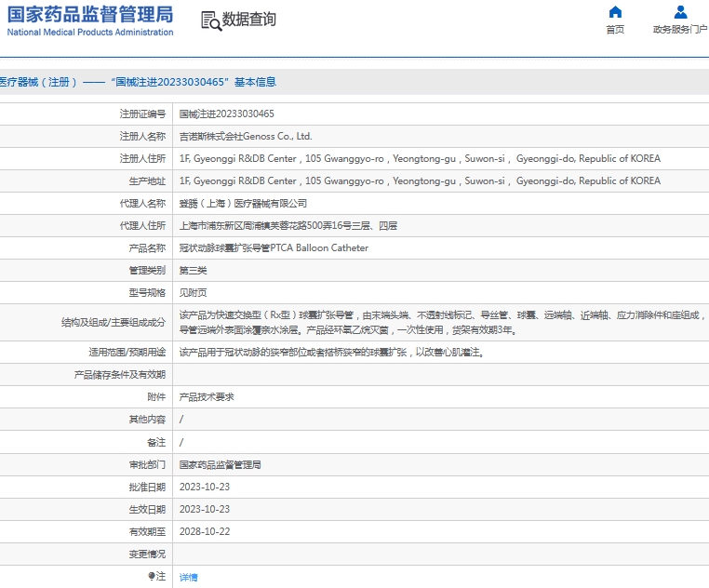Click the 审批部门 value 国家药品监督管理局
Screen dimensions: 709x588
click(220, 465)
